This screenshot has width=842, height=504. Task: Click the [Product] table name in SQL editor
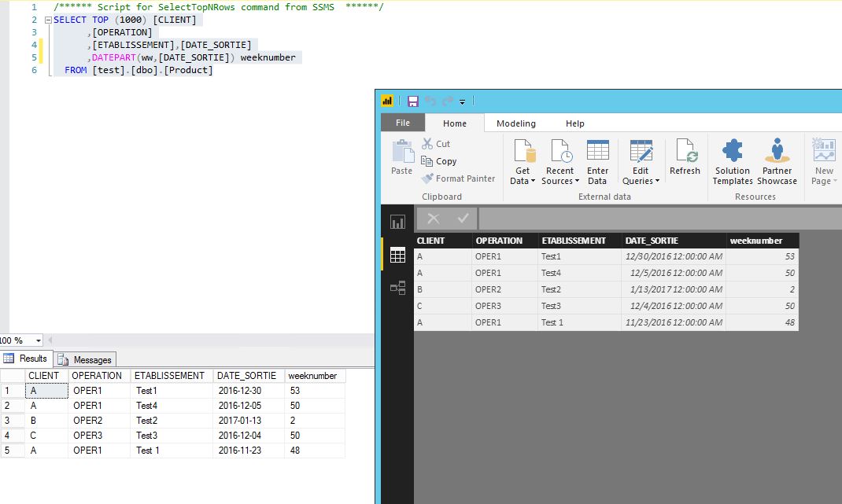click(x=189, y=70)
